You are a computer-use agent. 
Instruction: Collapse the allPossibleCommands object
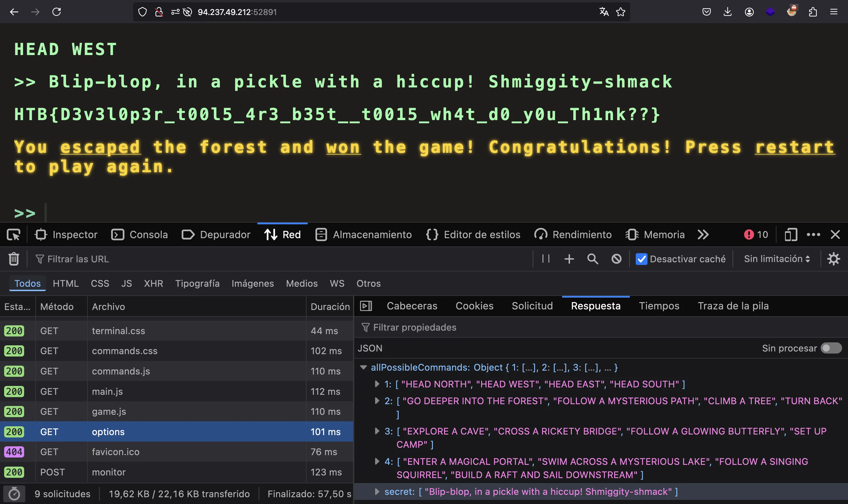pyautogui.click(x=363, y=367)
